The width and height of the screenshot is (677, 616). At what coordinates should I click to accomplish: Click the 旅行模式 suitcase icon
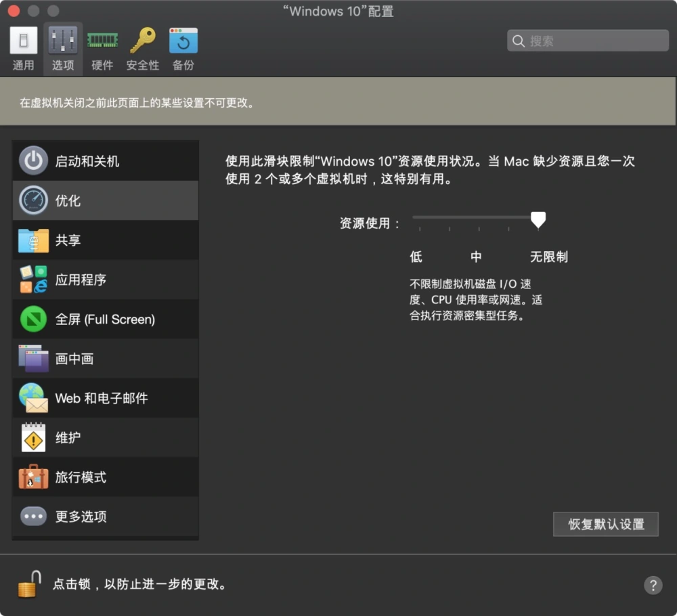[x=33, y=477]
